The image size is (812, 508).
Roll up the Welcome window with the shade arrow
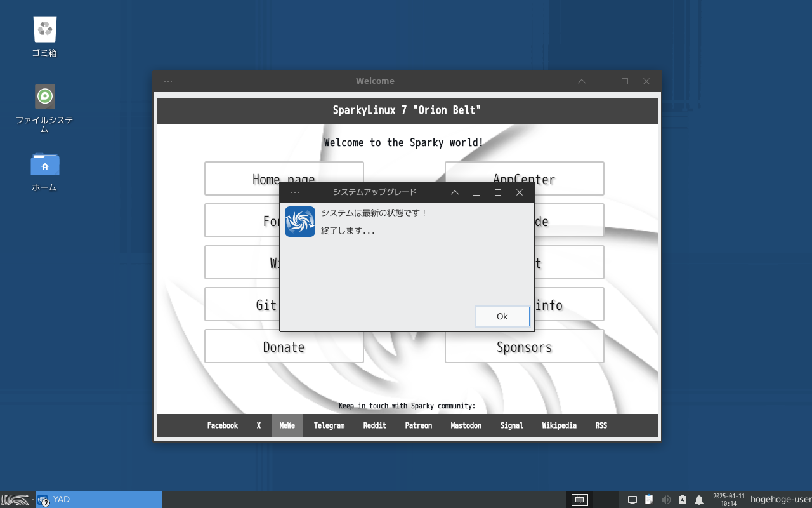[582, 81]
